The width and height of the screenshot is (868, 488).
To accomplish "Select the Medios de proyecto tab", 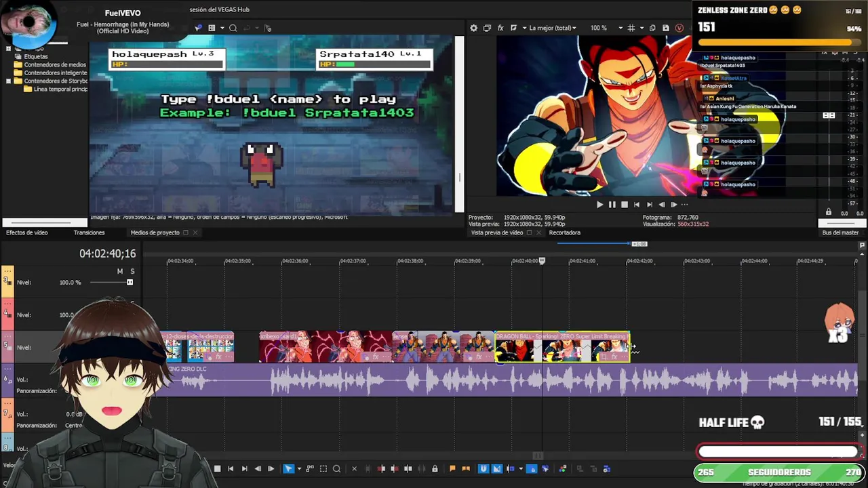I will (155, 232).
